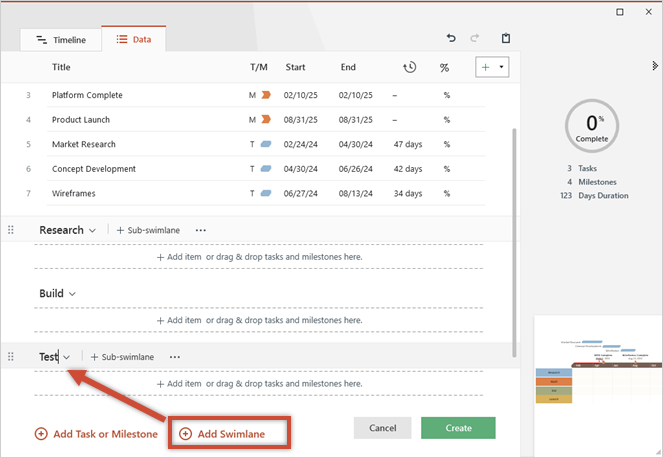The width and height of the screenshot is (663, 458).
Task: Open the add column plus dropdown
Action: pos(492,67)
